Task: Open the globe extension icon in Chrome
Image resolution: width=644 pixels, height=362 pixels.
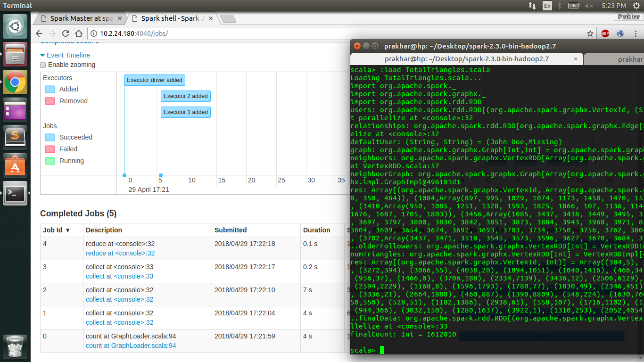Action: [620, 33]
